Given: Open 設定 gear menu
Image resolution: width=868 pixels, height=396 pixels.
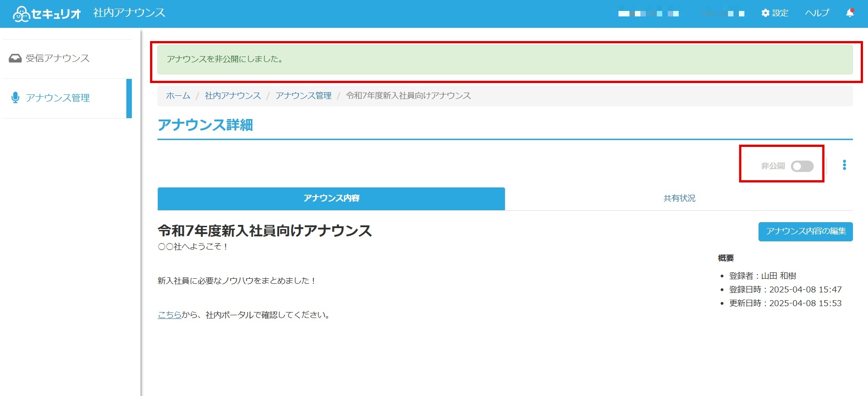Looking at the screenshot, I should [774, 13].
